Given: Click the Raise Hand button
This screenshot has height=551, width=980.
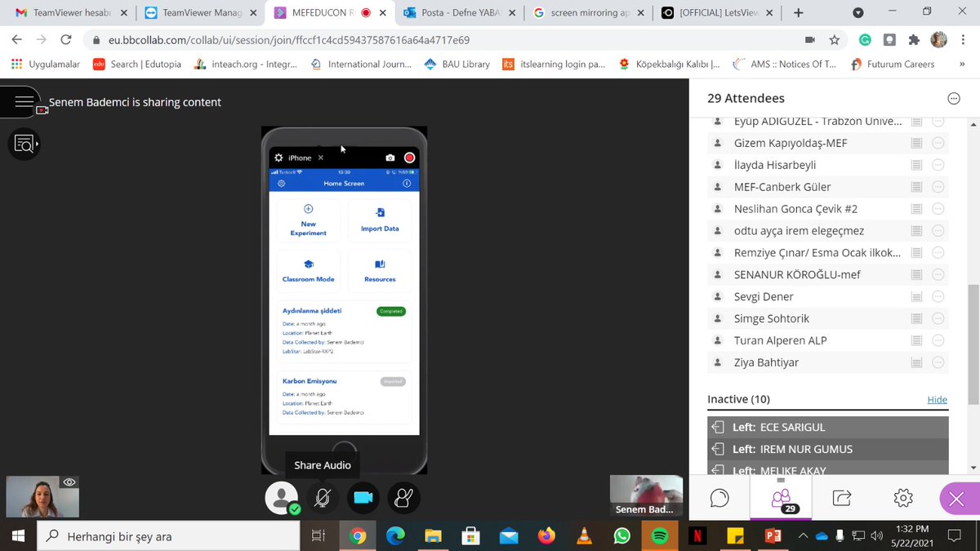Looking at the screenshot, I should 403,497.
